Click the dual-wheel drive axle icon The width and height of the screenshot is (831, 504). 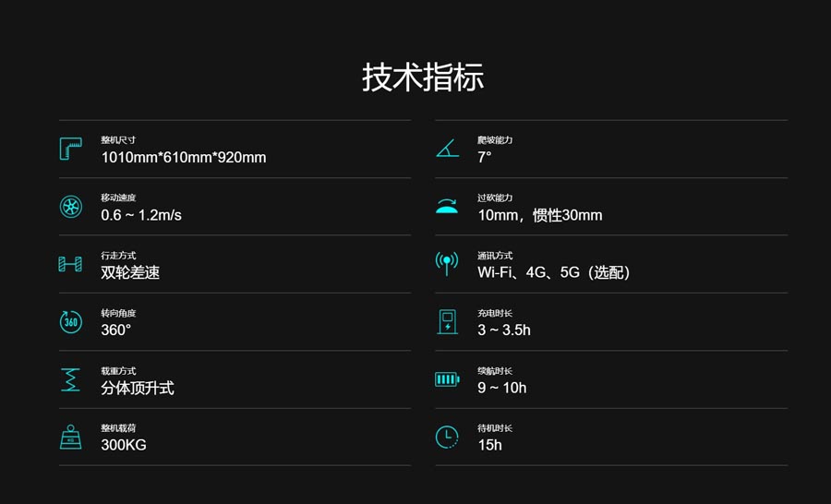click(70, 264)
